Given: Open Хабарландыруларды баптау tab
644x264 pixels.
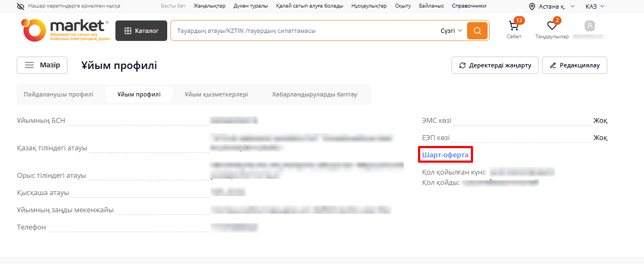Looking at the screenshot, I should [314, 94].
